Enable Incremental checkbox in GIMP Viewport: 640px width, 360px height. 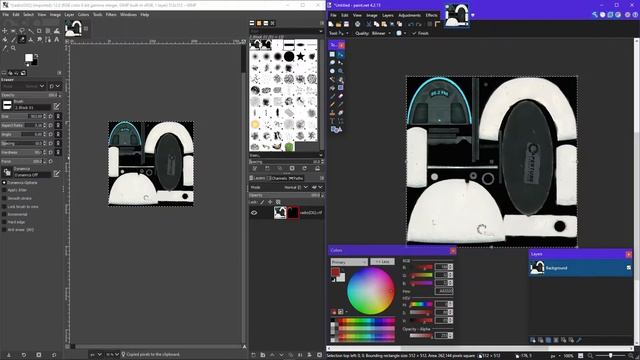[x=4, y=214]
